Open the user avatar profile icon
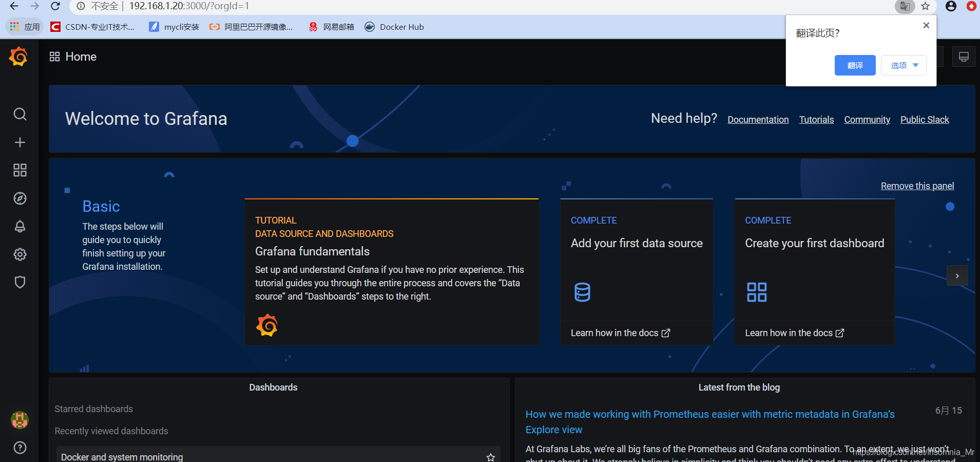This screenshot has height=462, width=980. pos(20,420)
